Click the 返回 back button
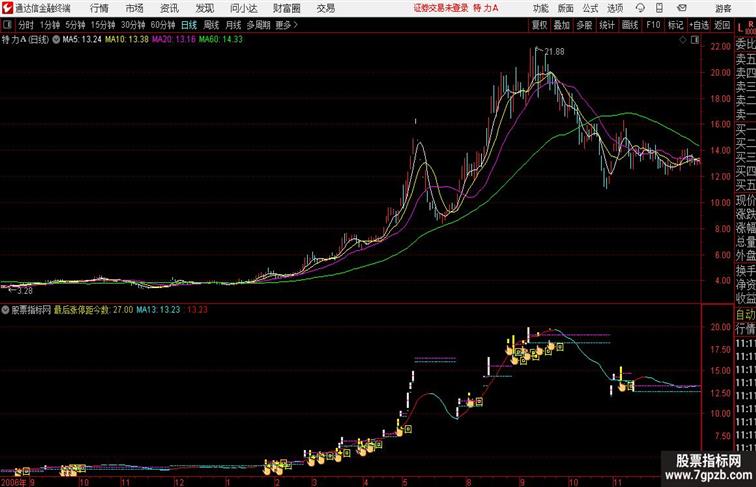 722,25
